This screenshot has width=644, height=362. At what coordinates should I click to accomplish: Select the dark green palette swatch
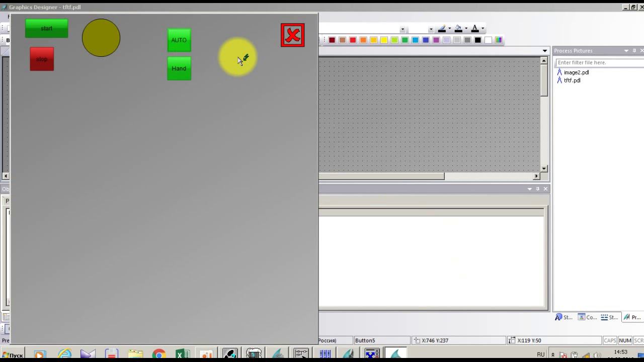pyautogui.click(x=405, y=40)
